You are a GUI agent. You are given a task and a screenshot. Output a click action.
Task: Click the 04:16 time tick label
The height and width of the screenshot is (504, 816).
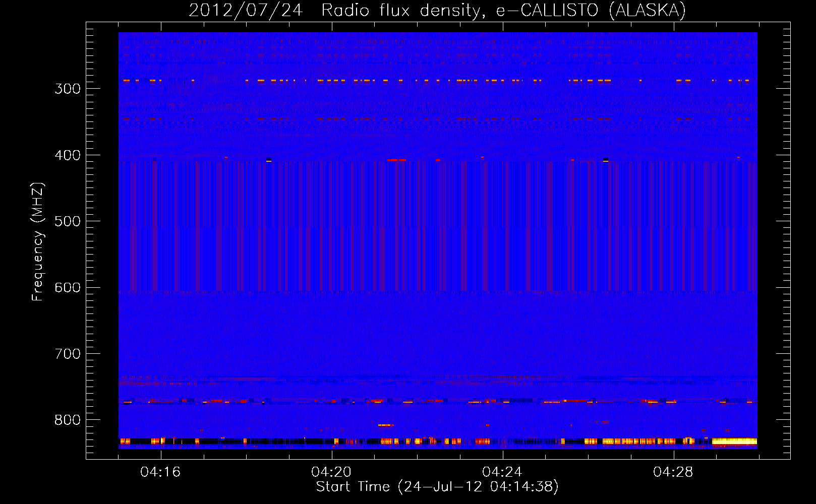160,472
